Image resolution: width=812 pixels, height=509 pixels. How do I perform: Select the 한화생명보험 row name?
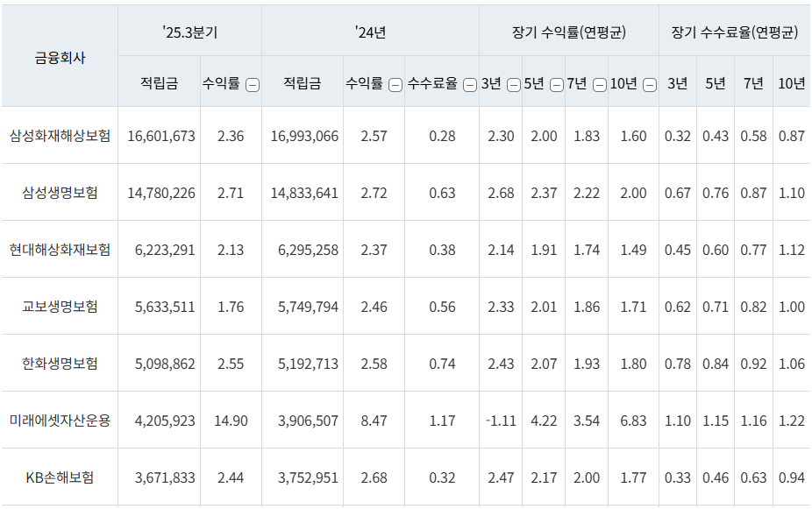click(x=61, y=363)
